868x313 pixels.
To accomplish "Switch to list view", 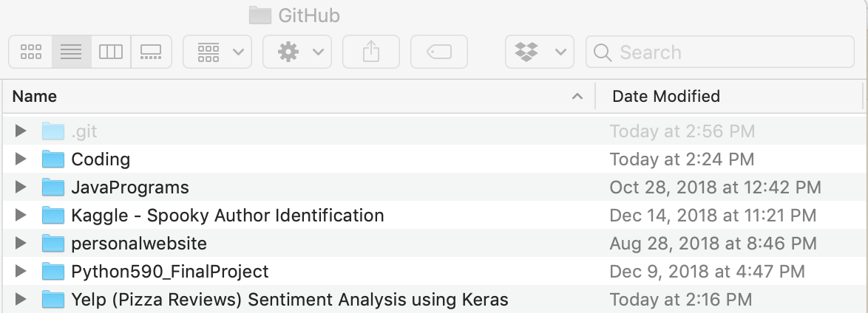I will click(x=71, y=52).
